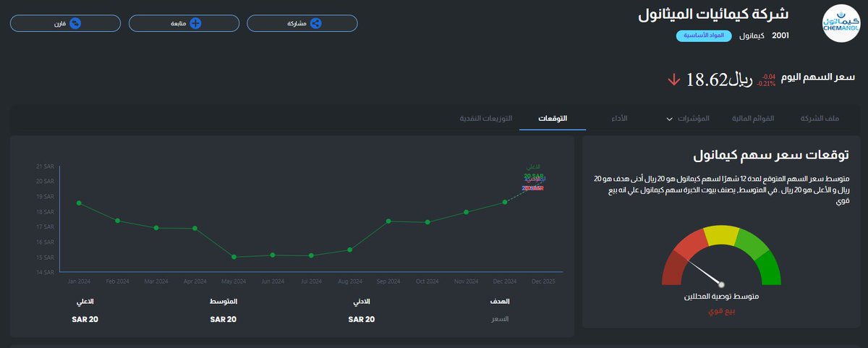Click the الهدف column header
Screen dimensions: 868x348
pos(499,301)
